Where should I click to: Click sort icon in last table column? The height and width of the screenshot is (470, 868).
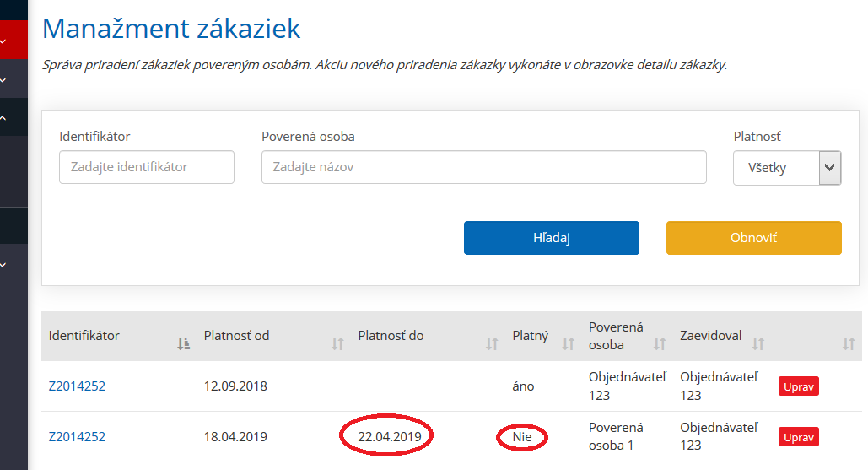tap(849, 343)
